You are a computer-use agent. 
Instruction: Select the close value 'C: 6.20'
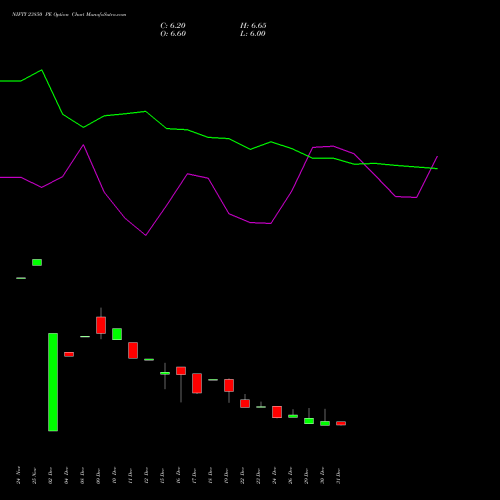click(173, 26)
